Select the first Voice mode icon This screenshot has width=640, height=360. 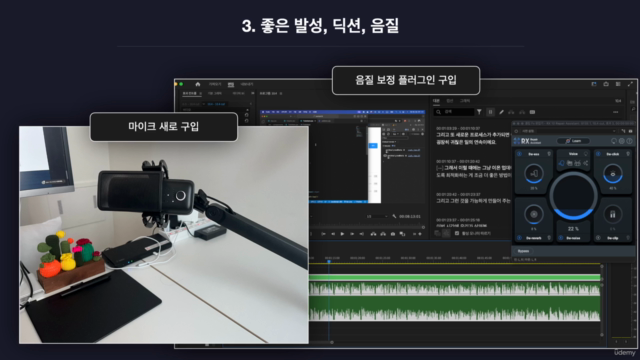pyautogui.click(x=561, y=163)
